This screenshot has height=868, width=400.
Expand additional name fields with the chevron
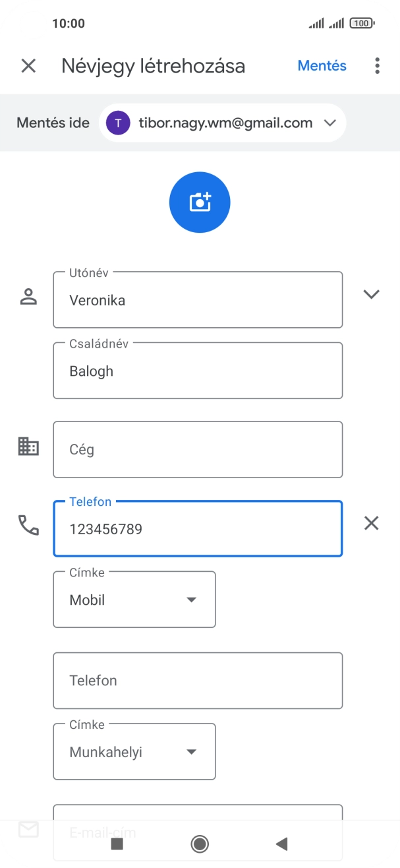coord(372,294)
